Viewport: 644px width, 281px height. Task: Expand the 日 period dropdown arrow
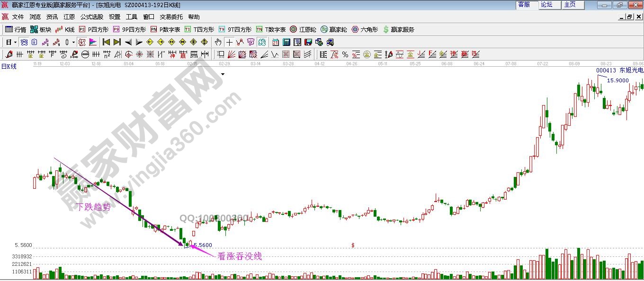click(15, 42)
